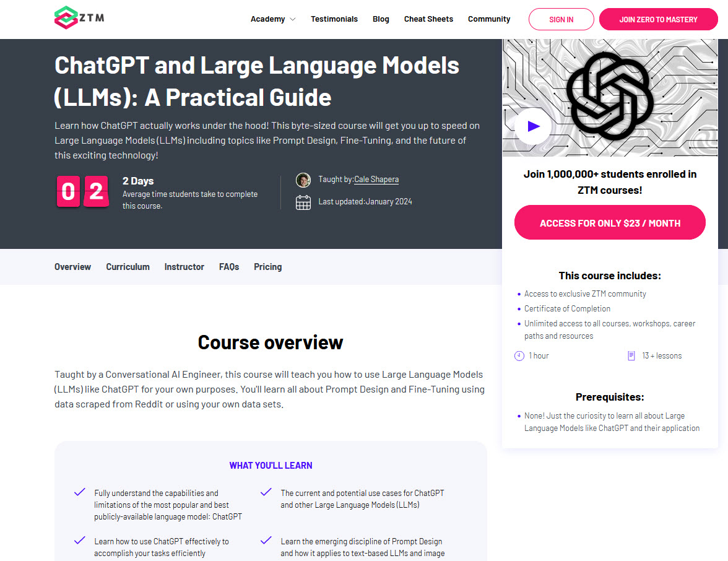Go to the Blog page

coord(381,19)
